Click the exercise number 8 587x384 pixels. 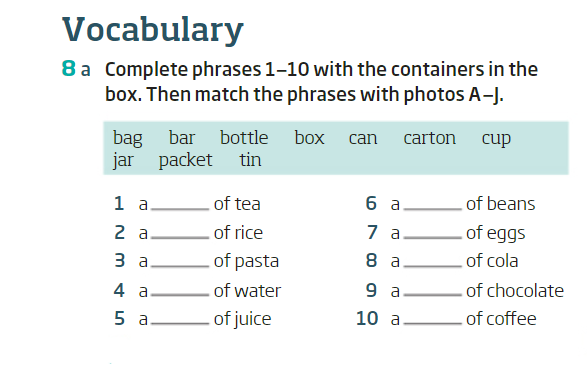tap(69, 68)
